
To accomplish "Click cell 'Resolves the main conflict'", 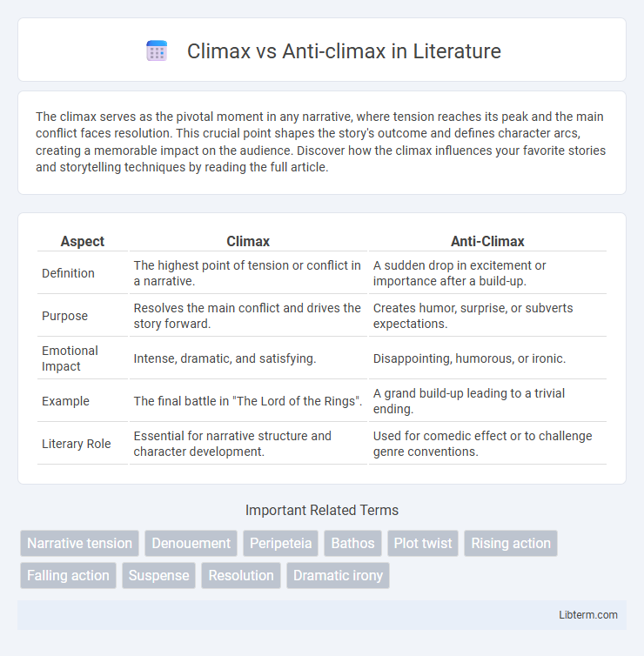I will coord(248,316).
